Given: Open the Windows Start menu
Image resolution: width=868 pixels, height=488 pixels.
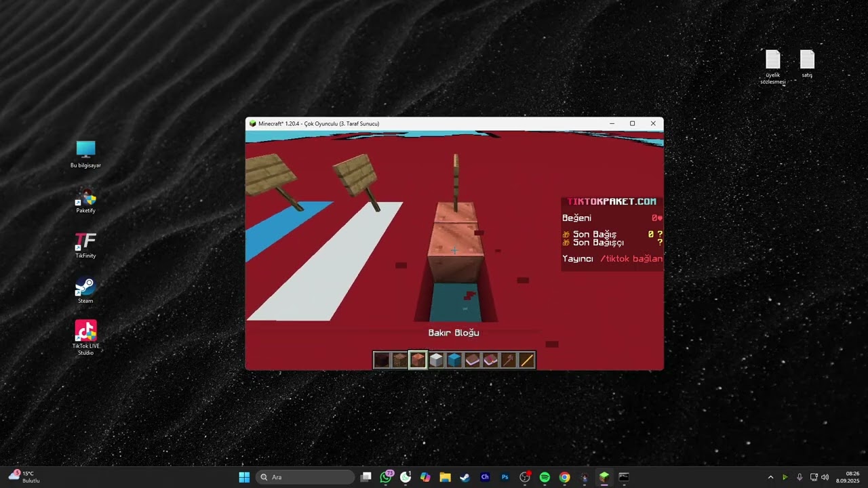Looking at the screenshot, I should 244,477.
